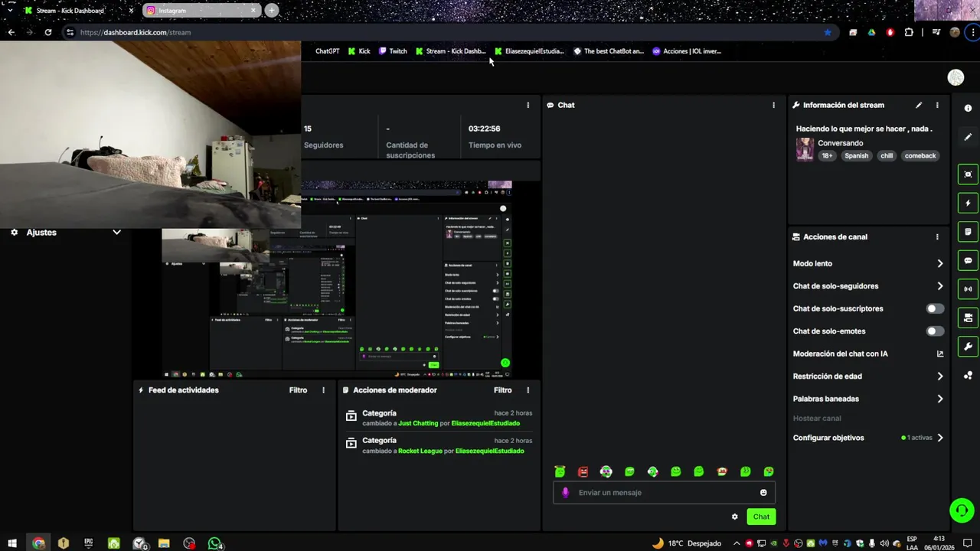Screen dimensions: 980x551
Task: Open the wrench sidebar icon
Action: [968, 346]
